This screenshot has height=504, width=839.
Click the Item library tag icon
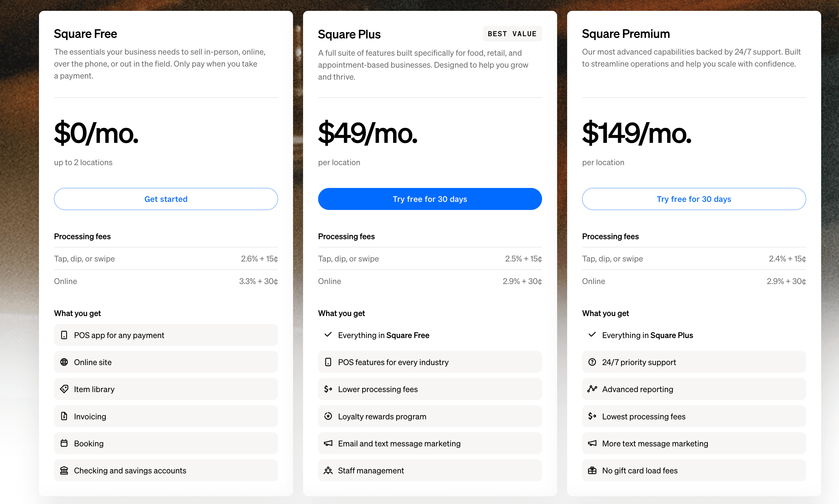point(64,389)
